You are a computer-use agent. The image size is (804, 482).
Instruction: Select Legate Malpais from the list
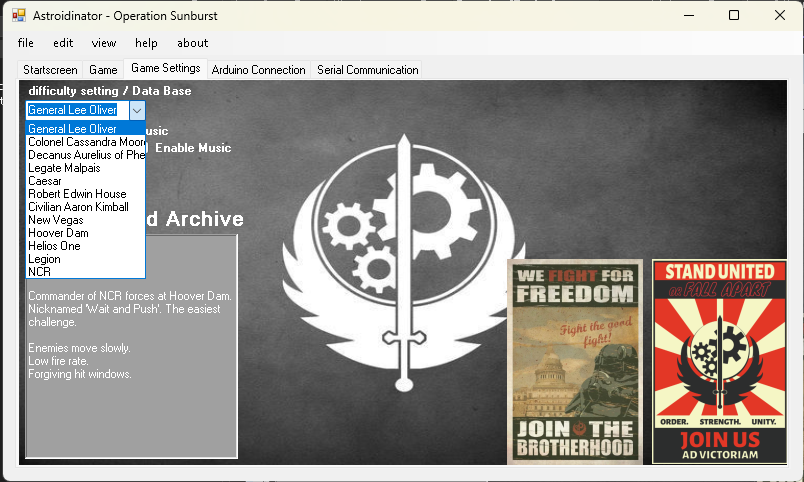86,168
